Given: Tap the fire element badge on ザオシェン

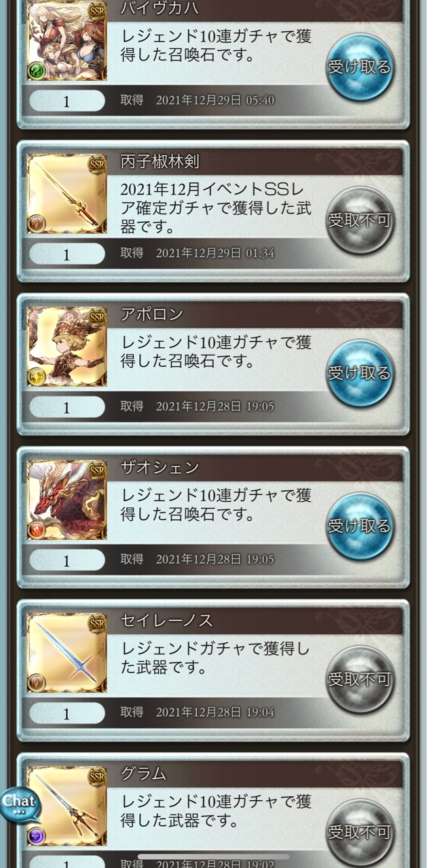Looking at the screenshot, I should (x=37, y=530).
